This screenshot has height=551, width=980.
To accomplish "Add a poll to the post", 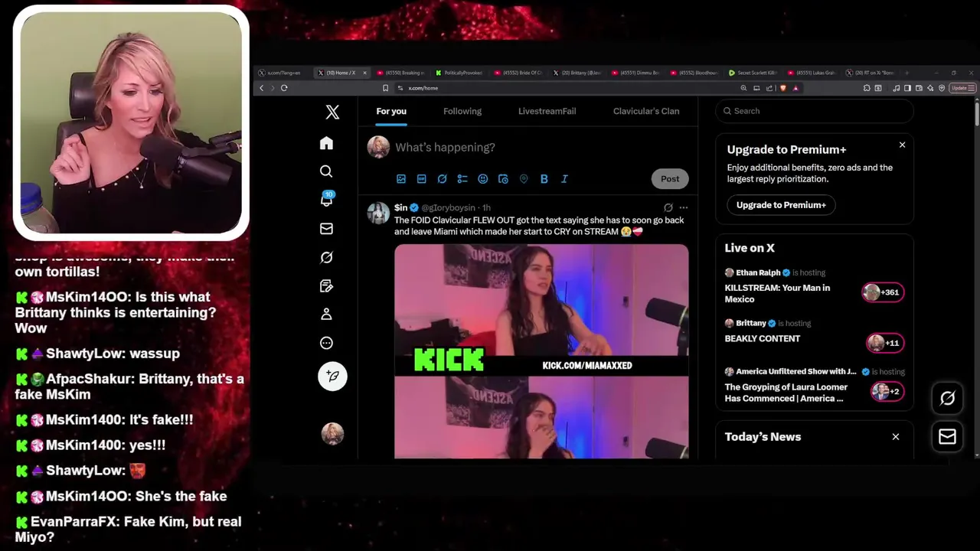I will click(462, 178).
